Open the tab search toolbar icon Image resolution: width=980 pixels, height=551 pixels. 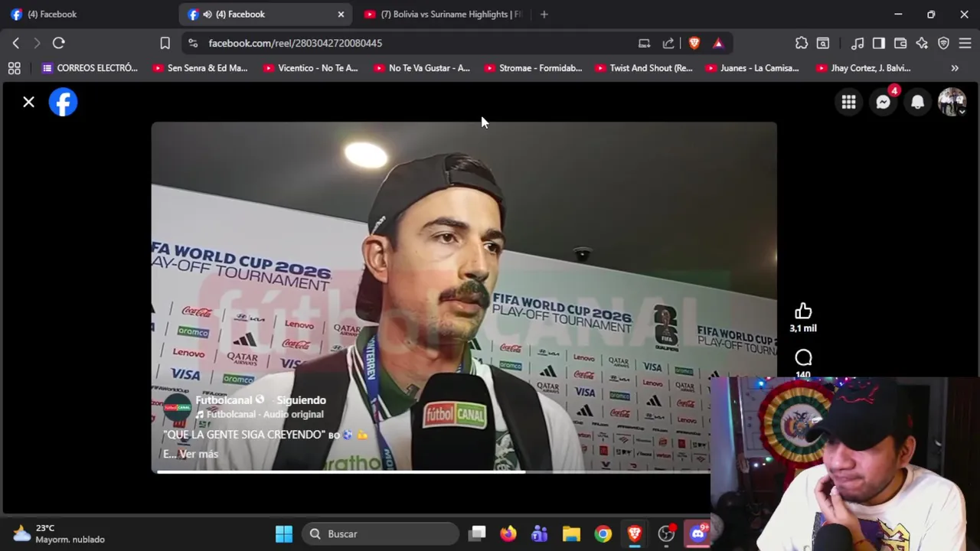823,43
